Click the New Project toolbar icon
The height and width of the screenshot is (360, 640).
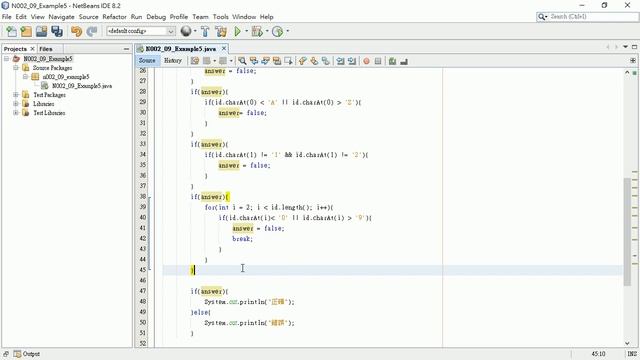[x=27, y=31]
